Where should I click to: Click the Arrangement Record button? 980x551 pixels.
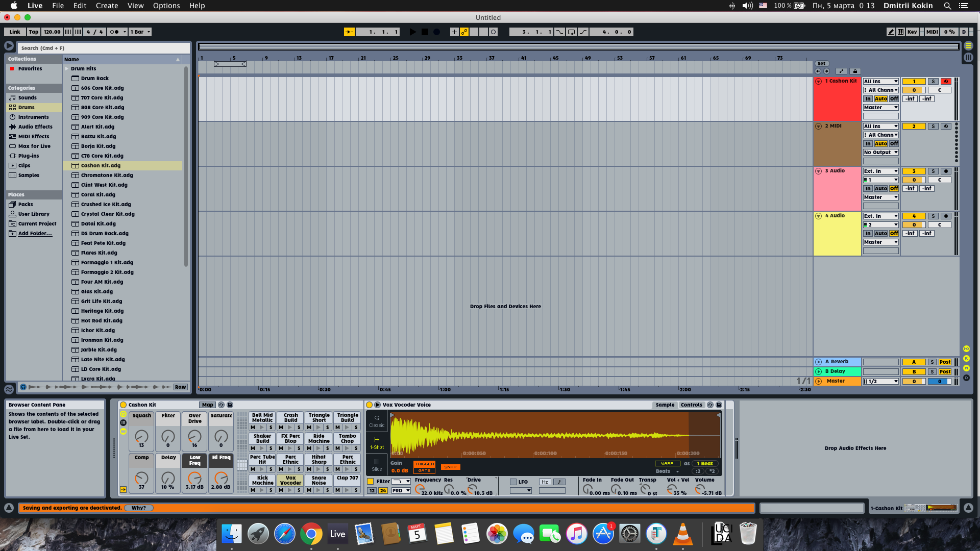pyautogui.click(x=437, y=32)
